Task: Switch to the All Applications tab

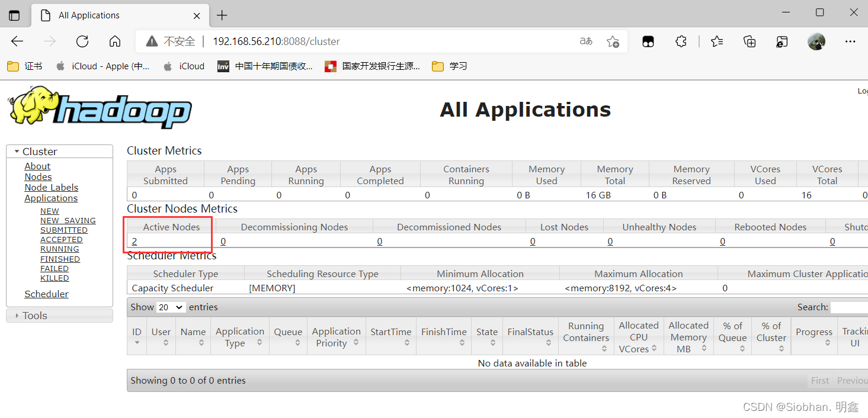Action: [89, 15]
